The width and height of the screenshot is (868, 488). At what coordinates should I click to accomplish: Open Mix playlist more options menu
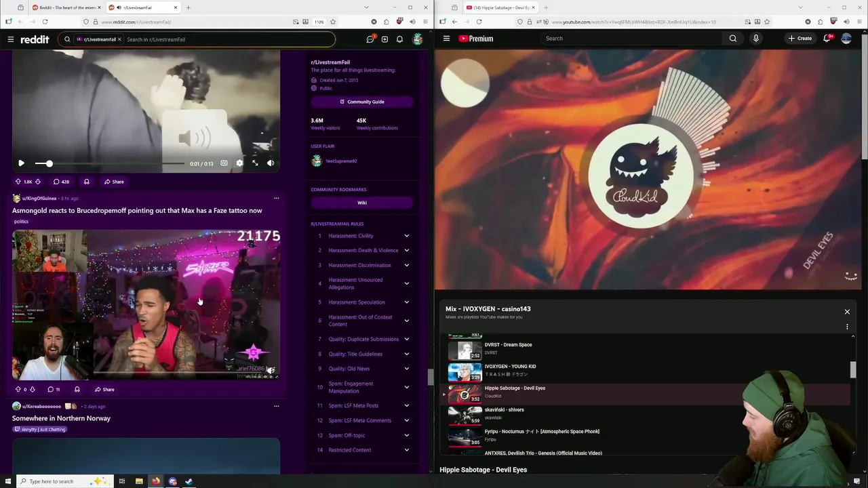click(x=847, y=327)
